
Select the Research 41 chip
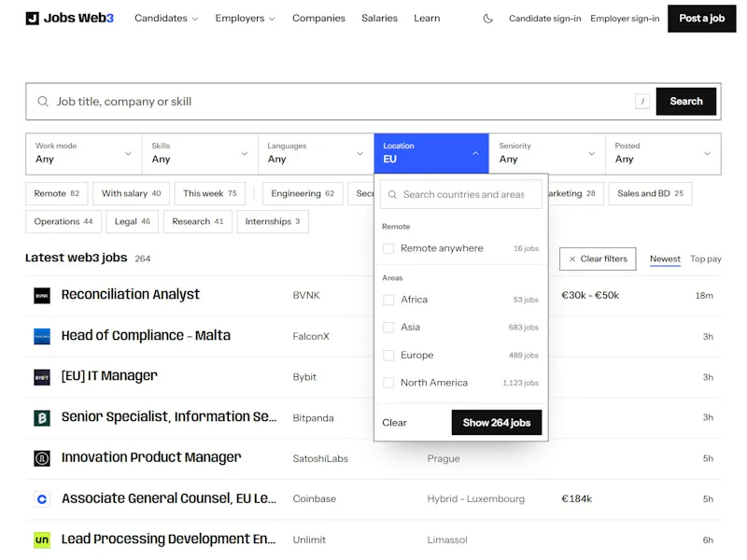click(198, 222)
